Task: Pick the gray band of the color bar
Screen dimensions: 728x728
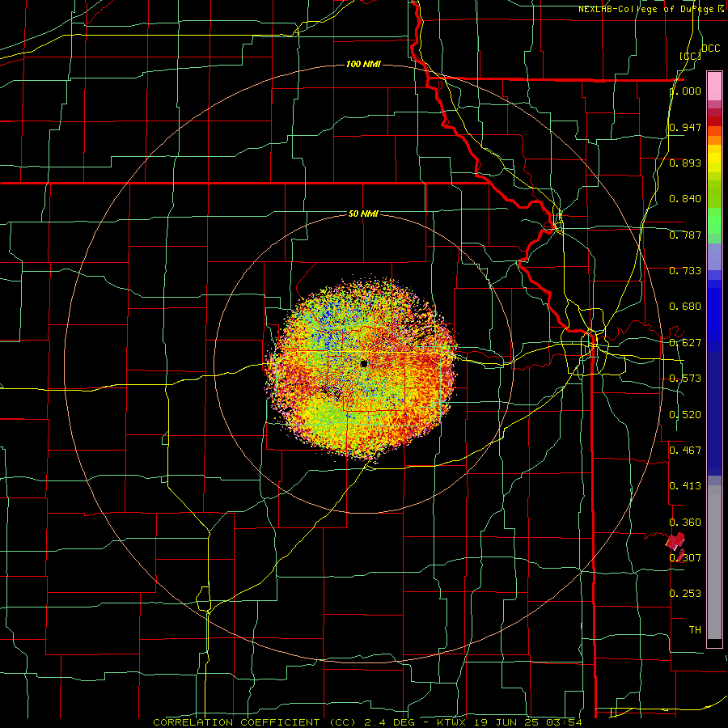Action: (714, 562)
